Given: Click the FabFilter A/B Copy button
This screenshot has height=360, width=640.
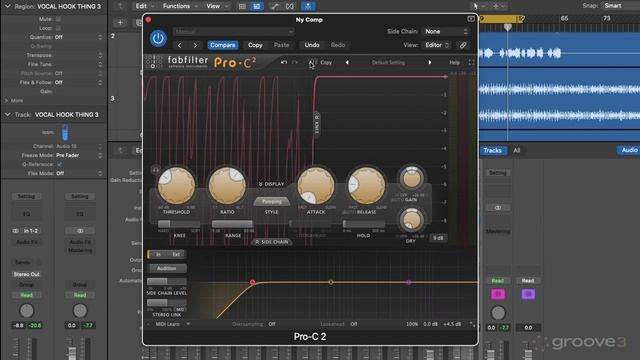Looking at the screenshot, I should (326, 62).
